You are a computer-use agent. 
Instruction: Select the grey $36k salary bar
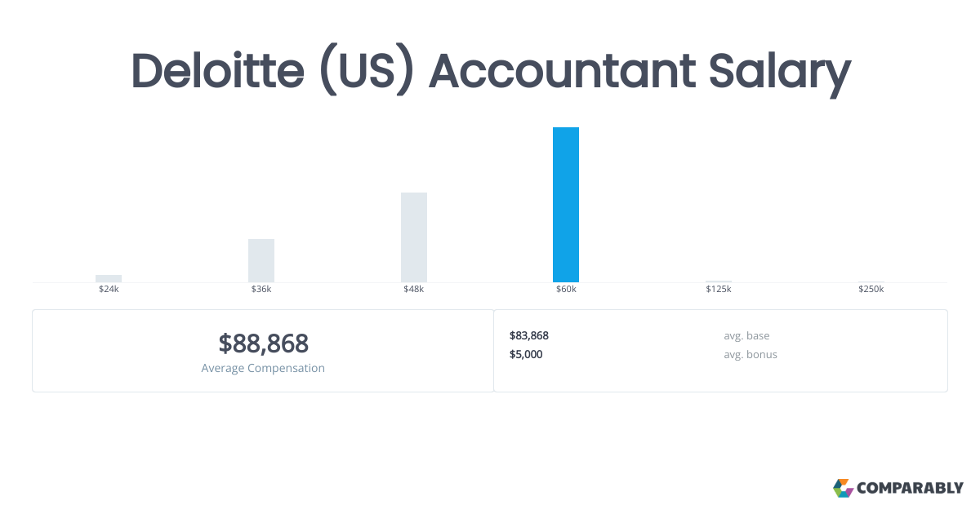(261, 260)
